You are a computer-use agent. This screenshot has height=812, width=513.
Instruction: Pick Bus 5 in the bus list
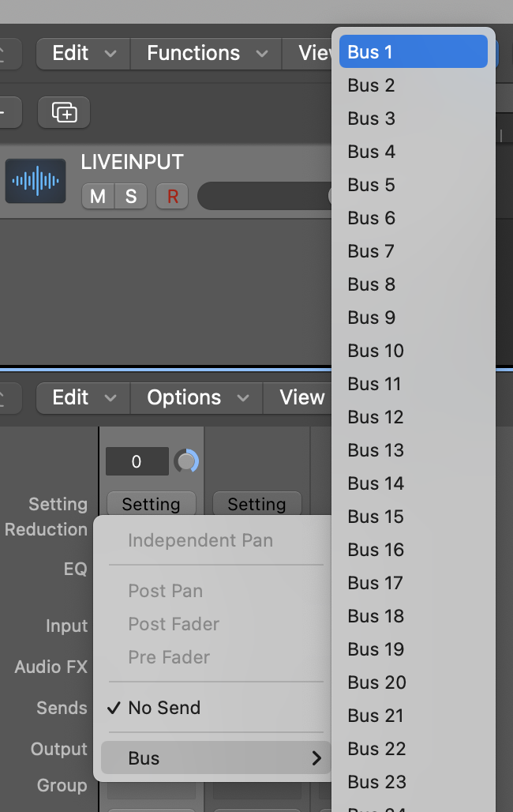pyautogui.click(x=372, y=185)
